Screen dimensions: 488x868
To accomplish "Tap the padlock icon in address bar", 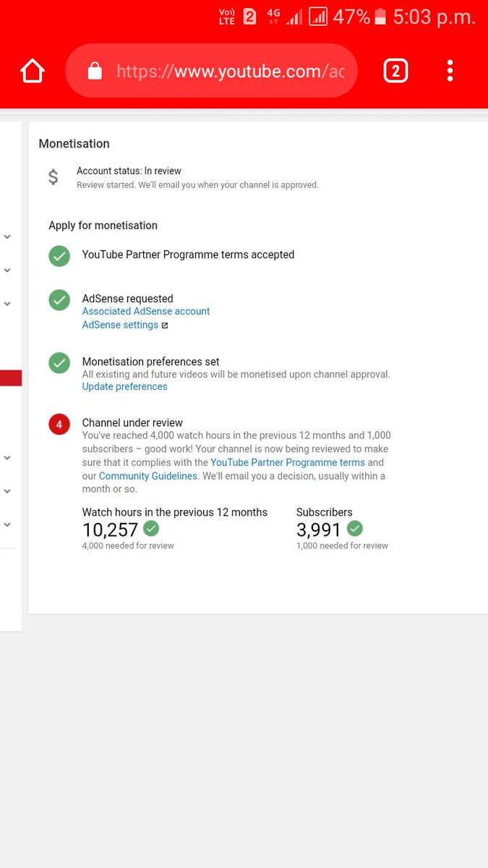I will [95, 70].
